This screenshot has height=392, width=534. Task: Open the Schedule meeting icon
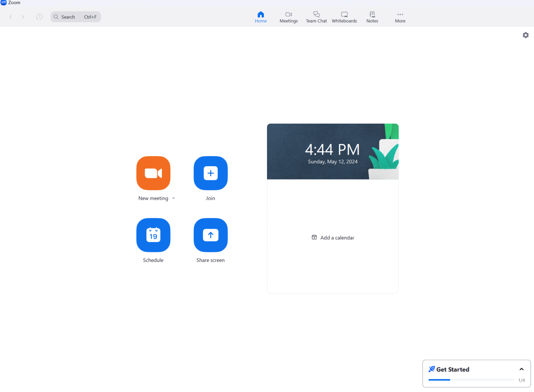point(153,235)
